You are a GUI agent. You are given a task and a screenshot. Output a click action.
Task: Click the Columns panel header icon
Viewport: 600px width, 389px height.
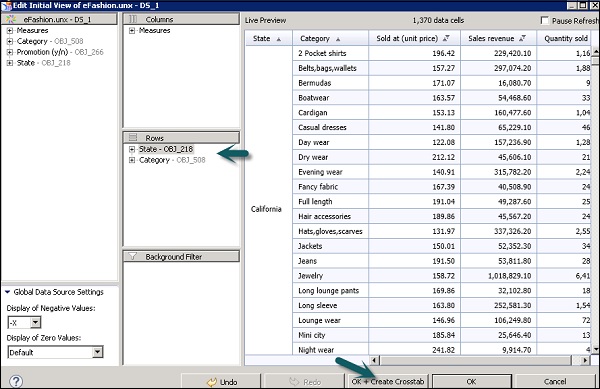coord(132,19)
